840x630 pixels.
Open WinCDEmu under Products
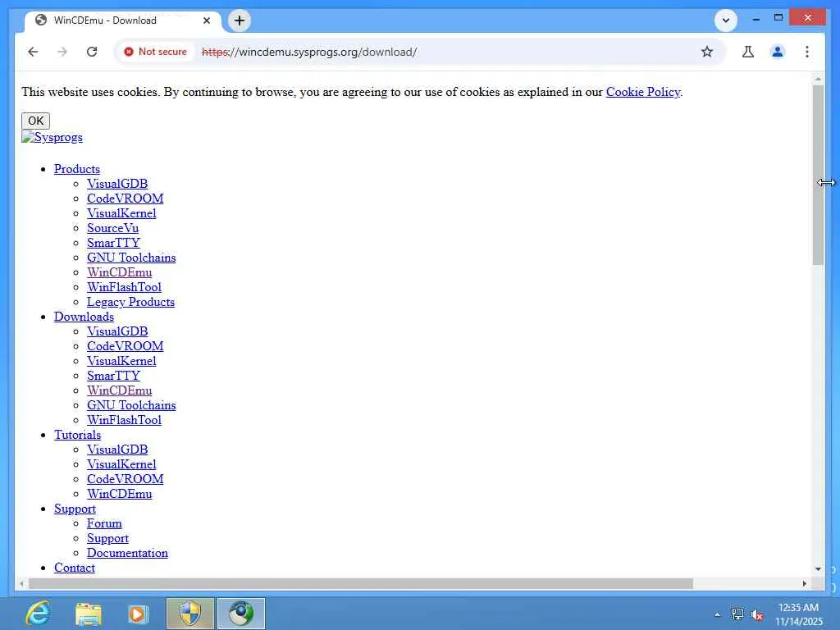(x=120, y=272)
